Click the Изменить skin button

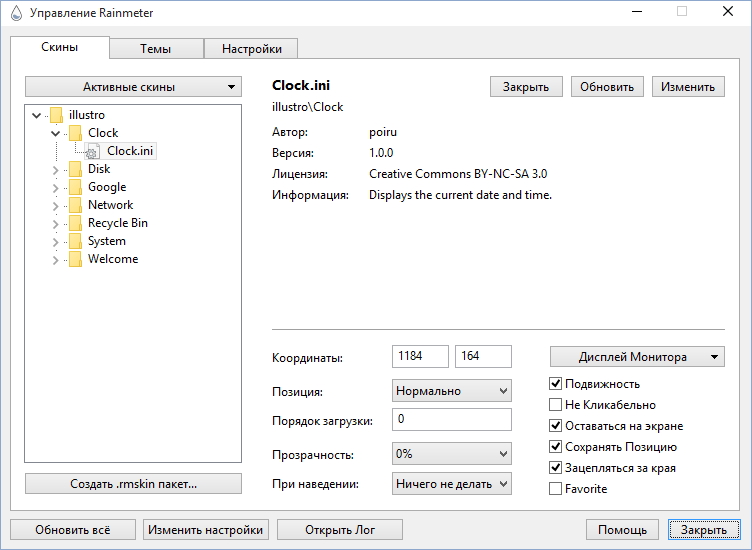[x=688, y=87]
